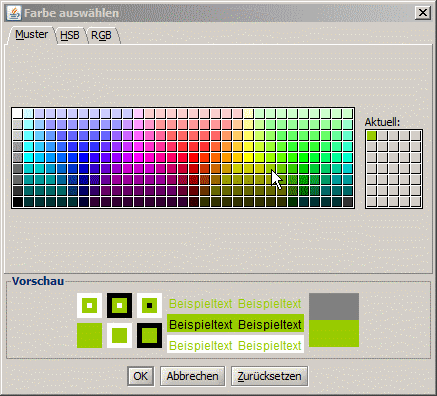Viewport: 437px width, 396px height.
Task: Select the last empty swatch in Aktuell grid
Action: click(x=416, y=202)
